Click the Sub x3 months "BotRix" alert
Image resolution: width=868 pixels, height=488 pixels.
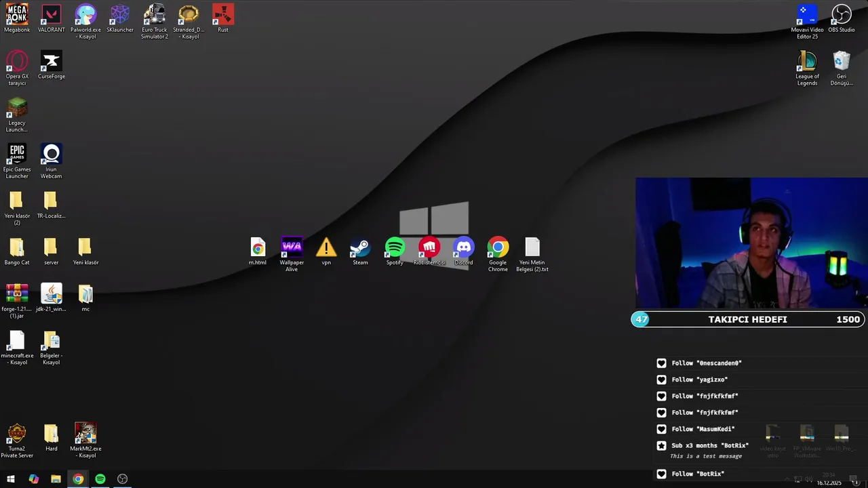[703, 445]
